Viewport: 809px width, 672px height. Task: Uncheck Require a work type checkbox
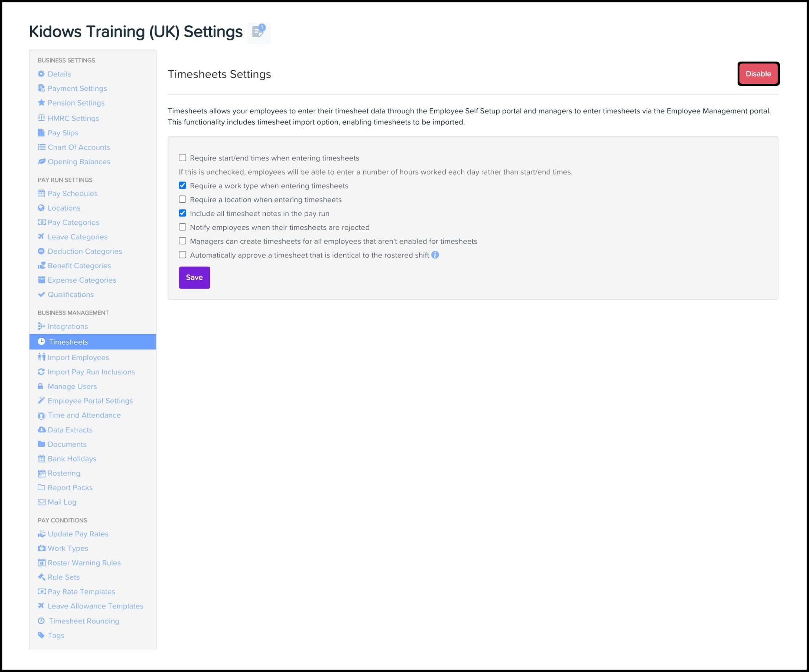tap(182, 185)
